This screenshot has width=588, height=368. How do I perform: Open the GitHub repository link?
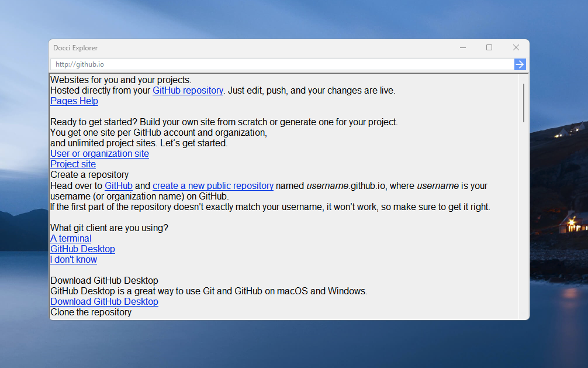tap(188, 91)
